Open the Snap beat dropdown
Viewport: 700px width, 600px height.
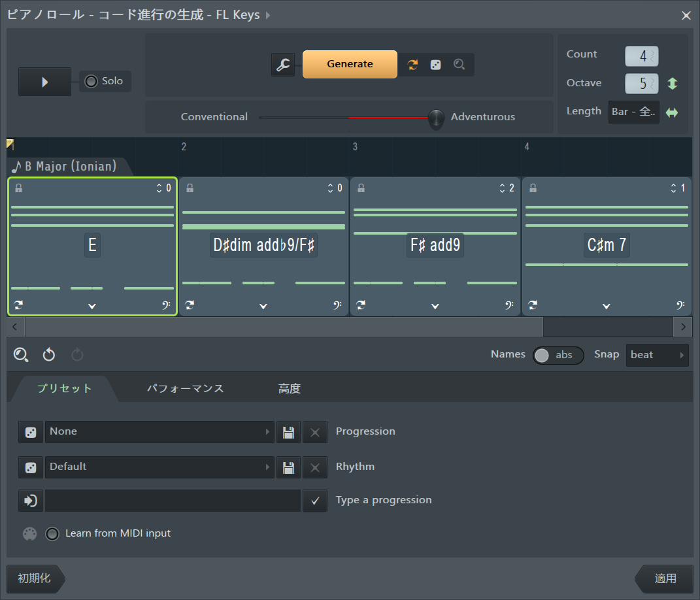tap(657, 355)
